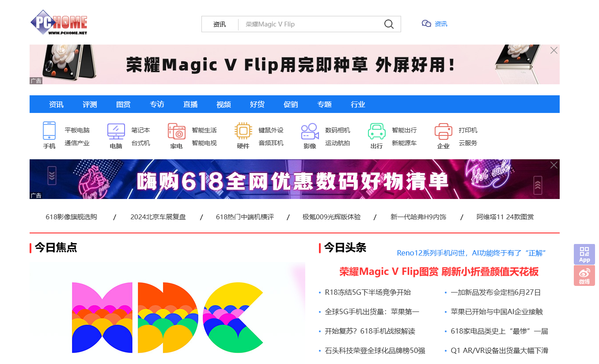
Task: Expand the 资讯 search category selector
Action: [x=220, y=24]
